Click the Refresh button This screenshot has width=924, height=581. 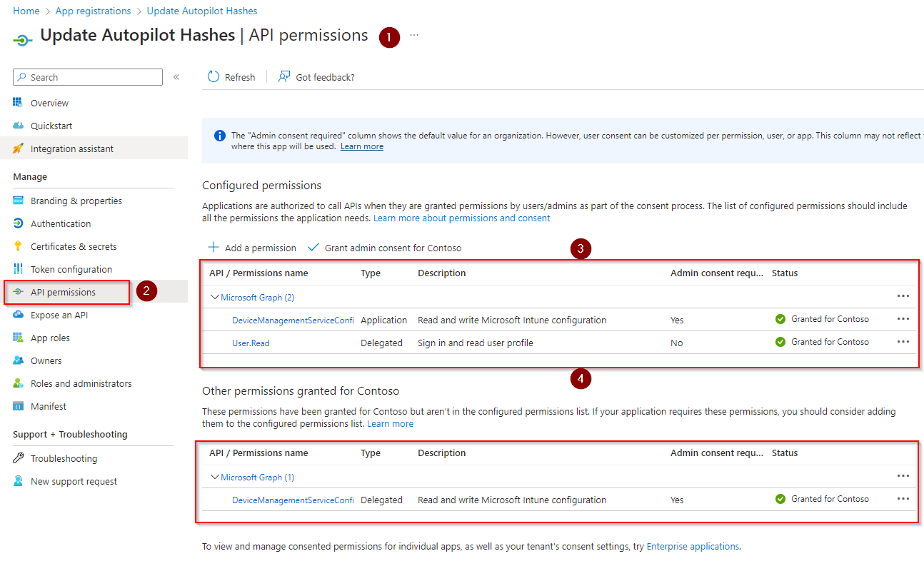point(231,77)
